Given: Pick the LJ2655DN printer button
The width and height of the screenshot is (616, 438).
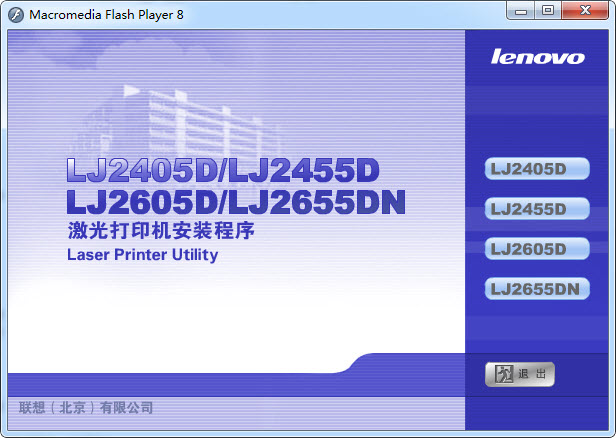Looking at the screenshot, I should 536,289.
